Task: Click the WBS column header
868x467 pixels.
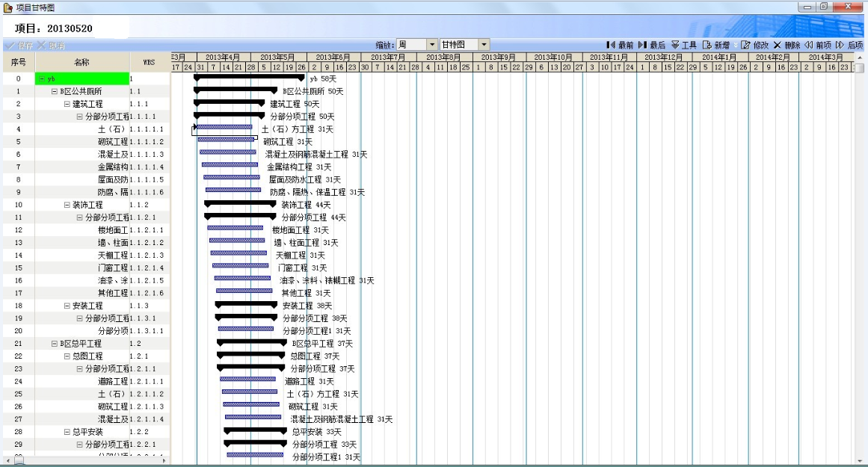Action: click(150, 62)
